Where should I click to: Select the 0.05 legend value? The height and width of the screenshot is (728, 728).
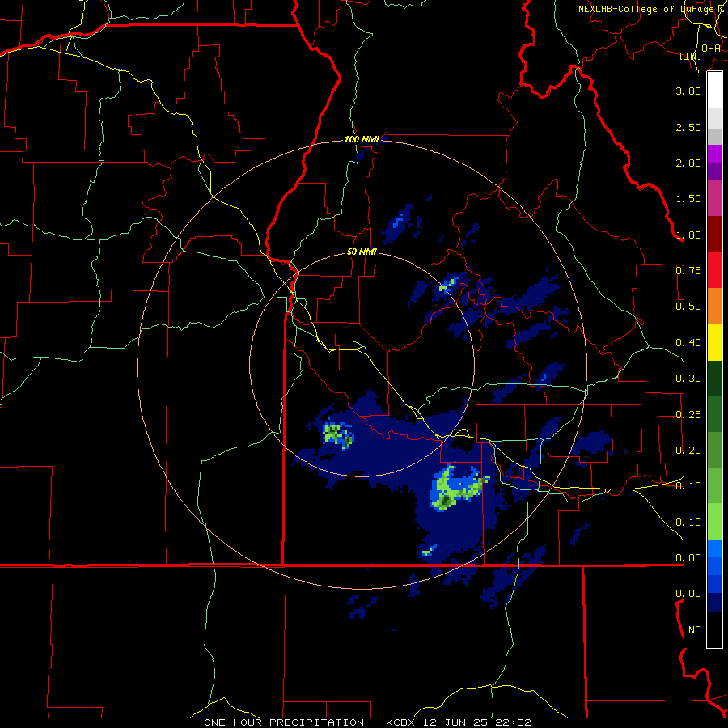[x=688, y=558]
